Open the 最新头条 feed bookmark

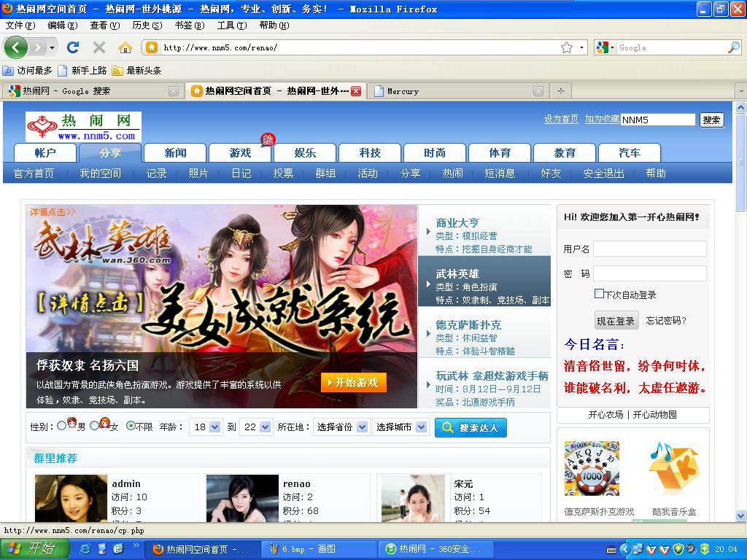coord(136,71)
